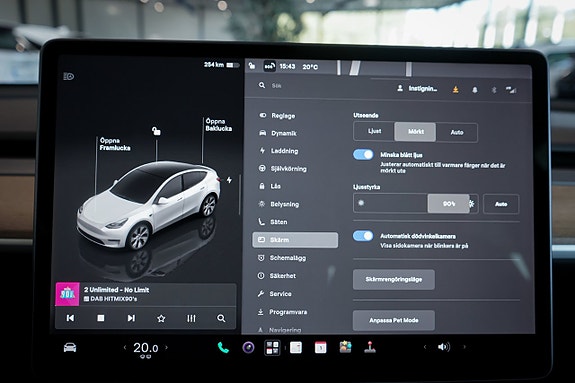
Task: Tap the dashcam icon beside 15:43
Action: click(270, 66)
